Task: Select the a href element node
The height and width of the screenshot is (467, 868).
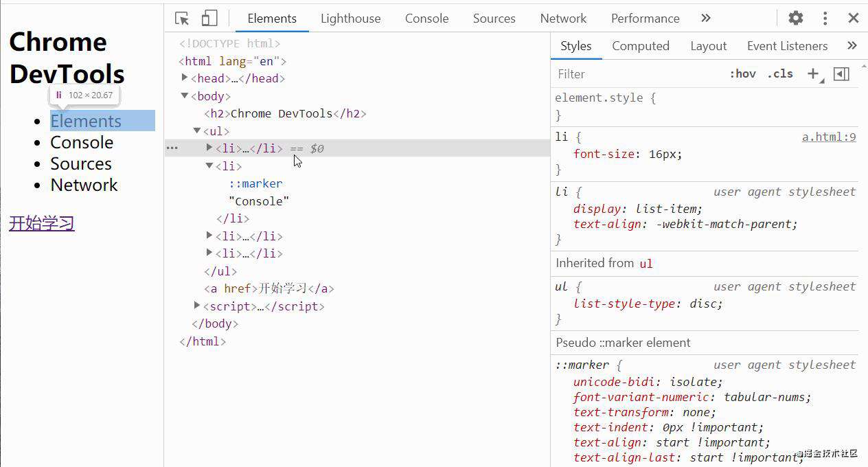Action: pos(269,288)
